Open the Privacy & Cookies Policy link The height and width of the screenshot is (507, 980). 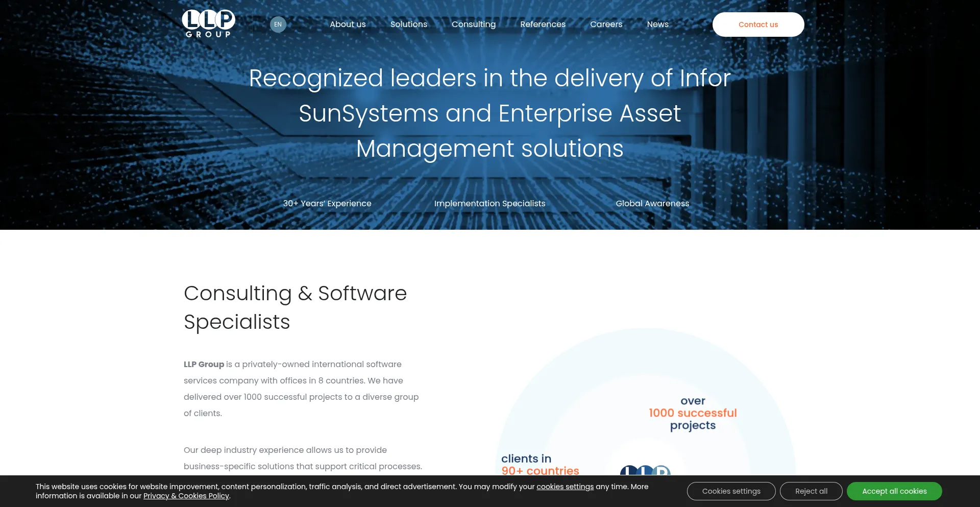pyautogui.click(x=186, y=496)
